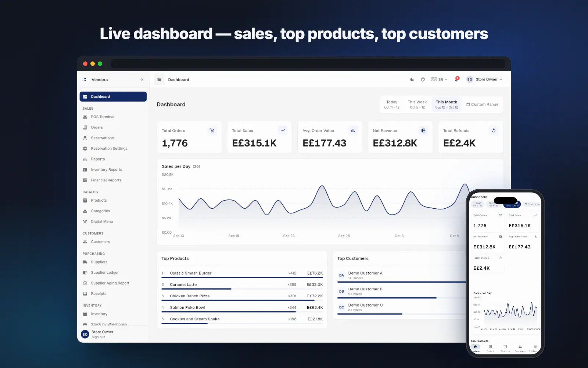Open Reports in sidebar

click(113, 159)
